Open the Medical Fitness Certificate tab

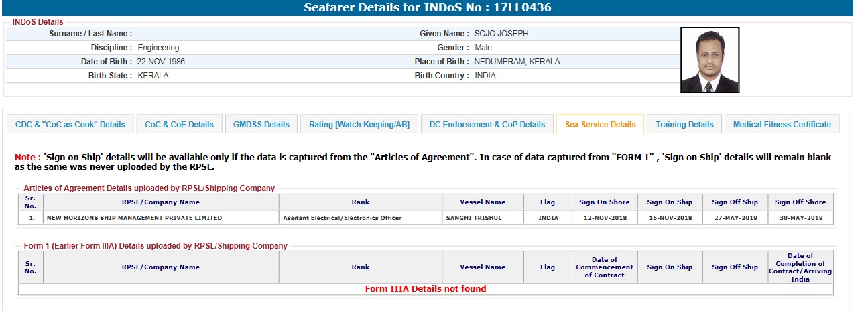(782, 125)
